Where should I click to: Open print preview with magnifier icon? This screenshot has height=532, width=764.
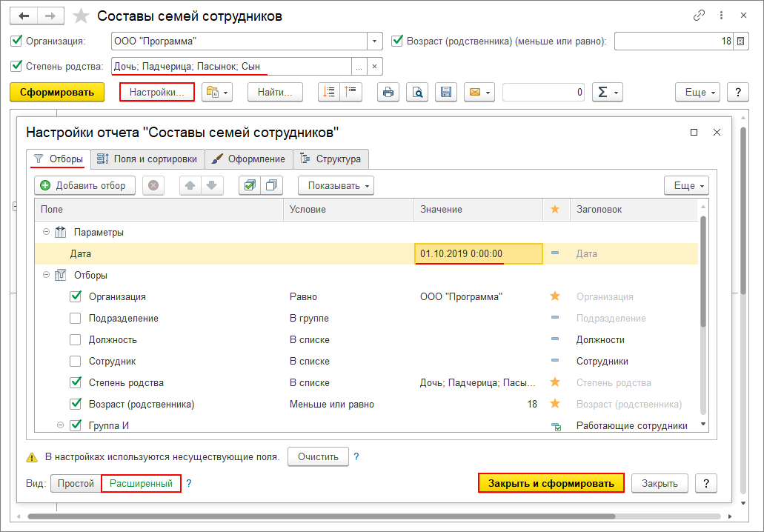(418, 92)
